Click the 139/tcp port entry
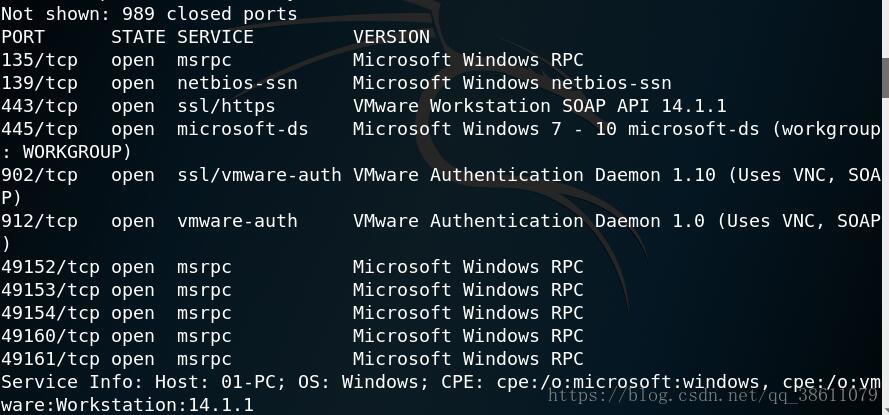The height and width of the screenshot is (415, 889). point(39,83)
